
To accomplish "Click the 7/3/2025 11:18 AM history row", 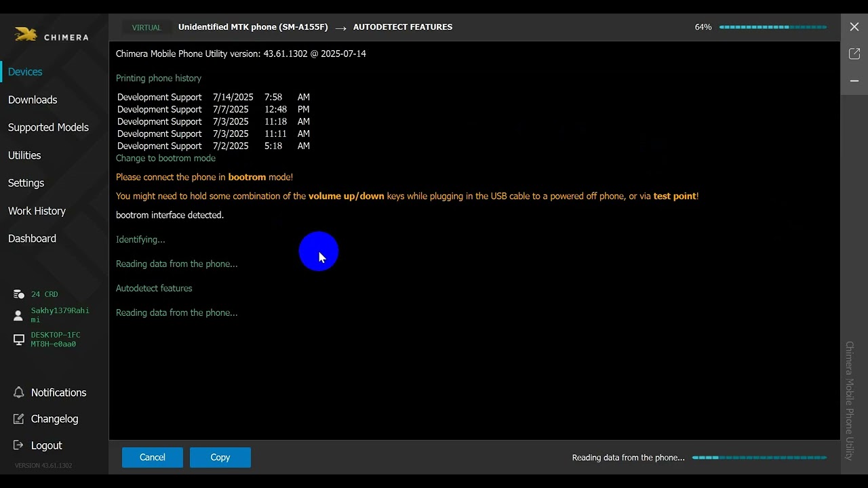I will [214, 121].
